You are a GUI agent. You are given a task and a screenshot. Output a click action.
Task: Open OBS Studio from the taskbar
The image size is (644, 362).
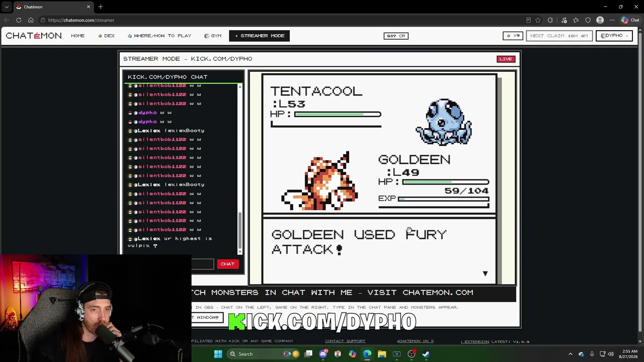point(411,354)
